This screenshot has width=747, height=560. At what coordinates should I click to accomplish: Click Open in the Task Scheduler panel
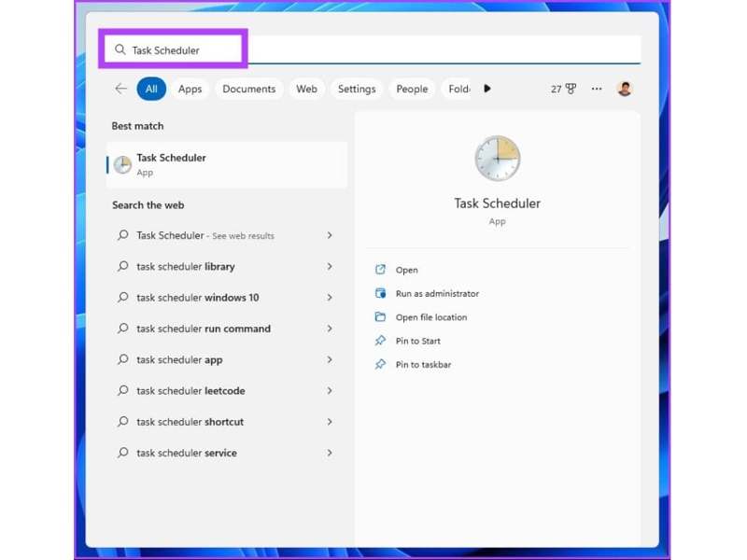[407, 270]
